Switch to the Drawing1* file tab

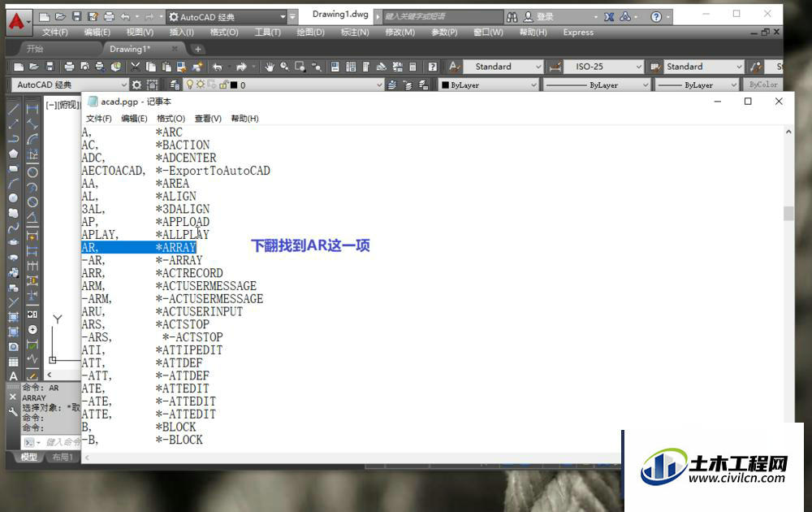click(x=129, y=49)
